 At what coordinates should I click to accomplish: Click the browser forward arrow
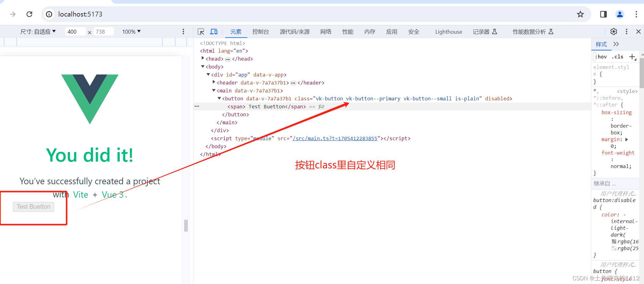pos(13,14)
